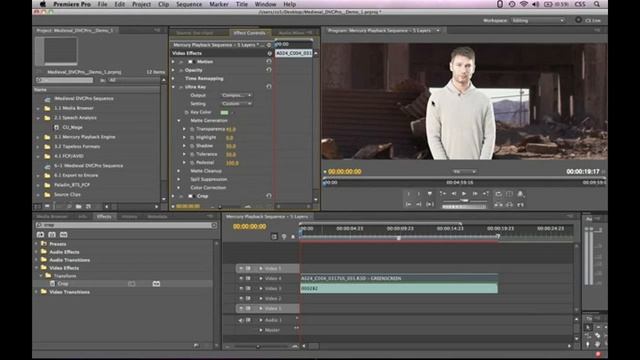The height and width of the screenshot is (360, 640).
Task: Open the Medieval DVCPro Sequence item icon
Action: 47,99
